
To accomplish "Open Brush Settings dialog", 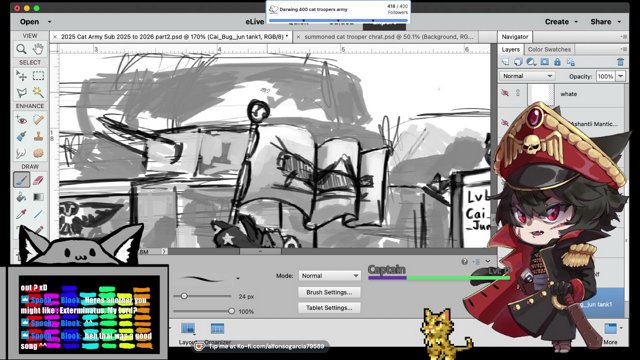I will [x=329, y=292].
